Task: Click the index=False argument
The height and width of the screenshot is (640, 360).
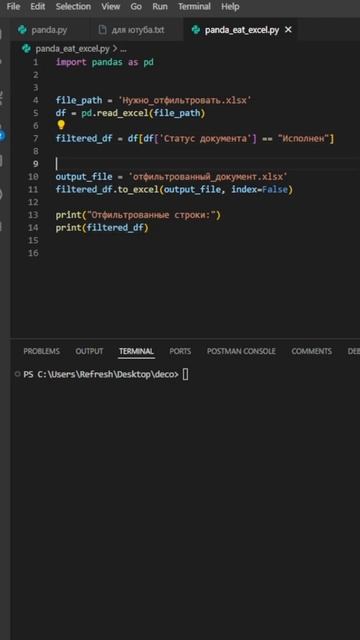Action: [x=260, y=190]
